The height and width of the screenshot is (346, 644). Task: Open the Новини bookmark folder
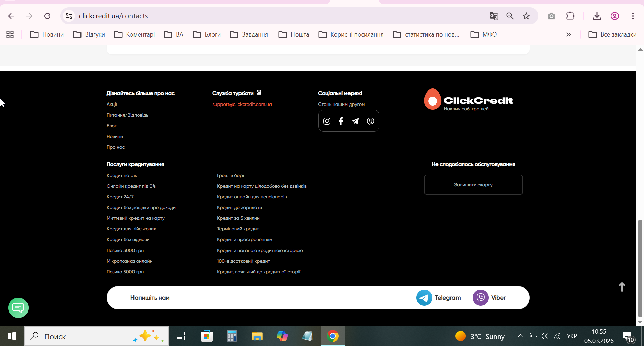point(47,34)
